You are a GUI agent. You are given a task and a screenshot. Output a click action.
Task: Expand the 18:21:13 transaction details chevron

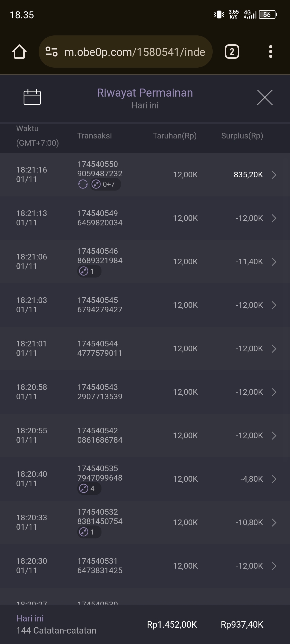(274, 218)
